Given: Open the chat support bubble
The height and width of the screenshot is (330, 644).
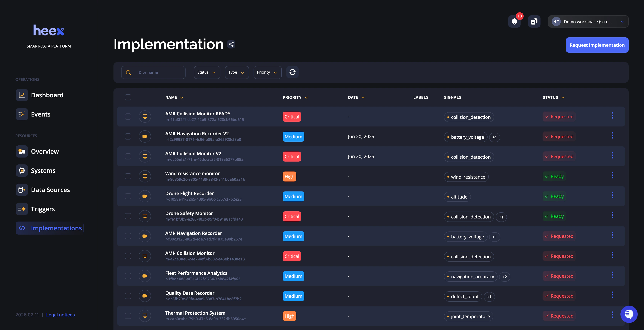Looking at the screenshot, I should tap(629, 314).
